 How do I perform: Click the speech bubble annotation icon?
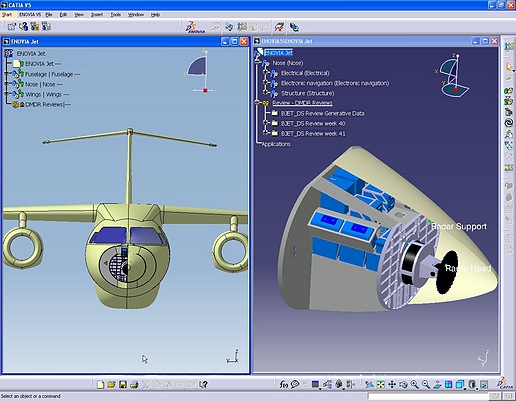pyautogui.click(x=295, y=385)
